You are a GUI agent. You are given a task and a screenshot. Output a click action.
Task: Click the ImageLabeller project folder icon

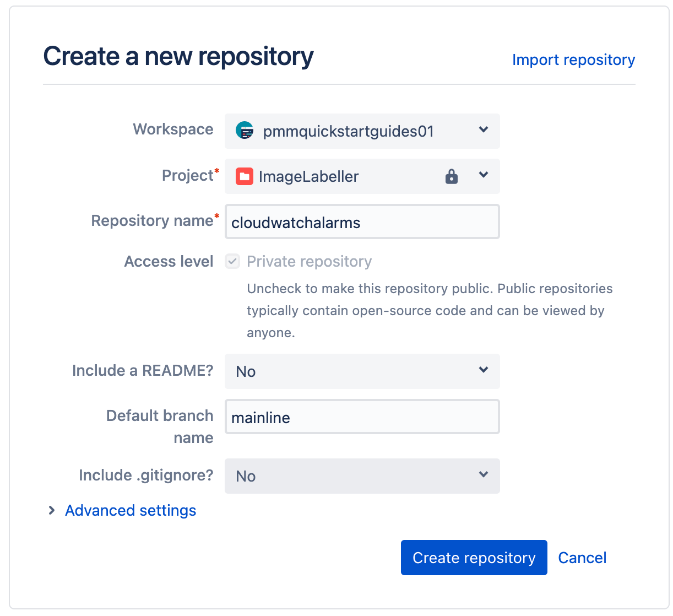(x=244, y=176)
